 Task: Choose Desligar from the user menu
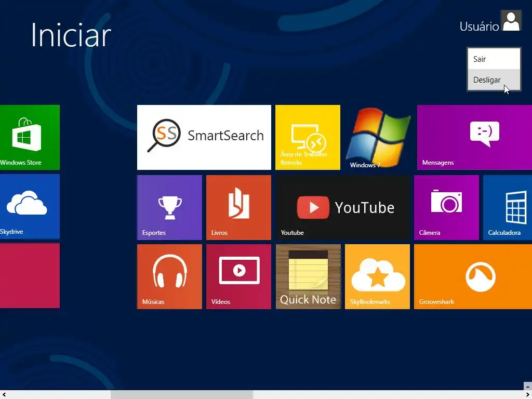(494, 79)
